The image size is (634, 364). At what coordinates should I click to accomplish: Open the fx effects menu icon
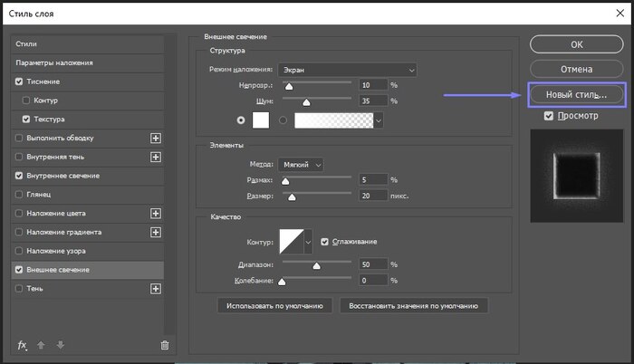(x=24, y=345)
